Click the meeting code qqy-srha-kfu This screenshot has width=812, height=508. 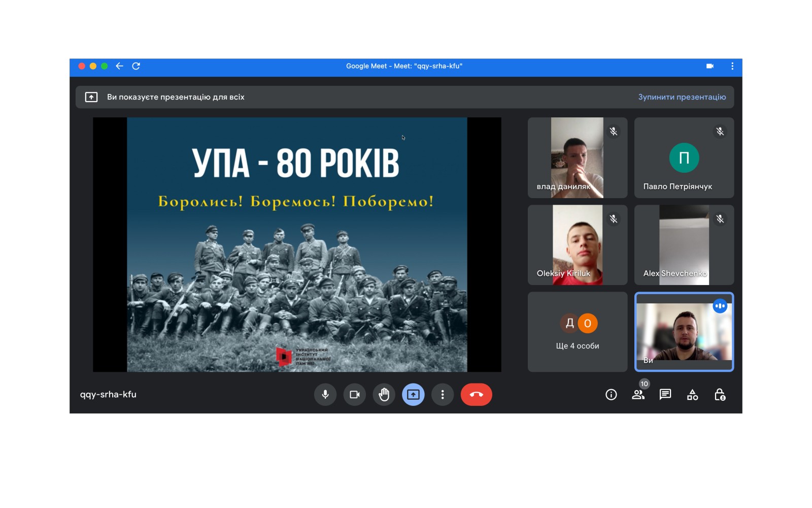[108, 395]
